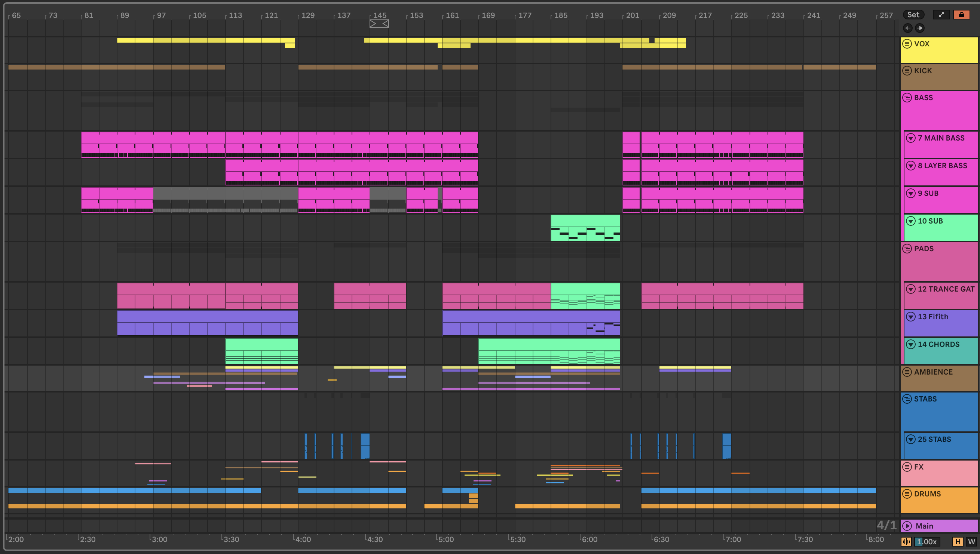Toggle the waveform view icon button
The width and height of the screenshot is (980, 554).
pyautogui.click(x=906, y=541)
